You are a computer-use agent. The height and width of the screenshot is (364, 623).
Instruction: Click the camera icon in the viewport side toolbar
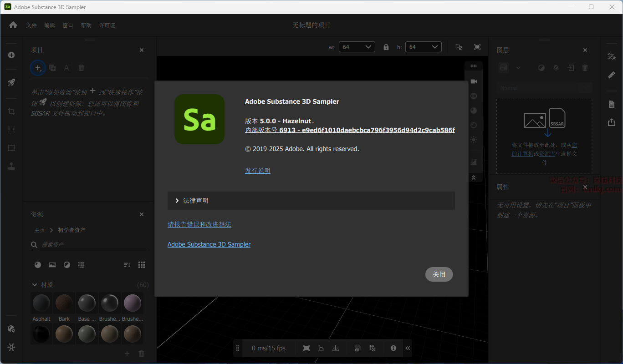474,81
